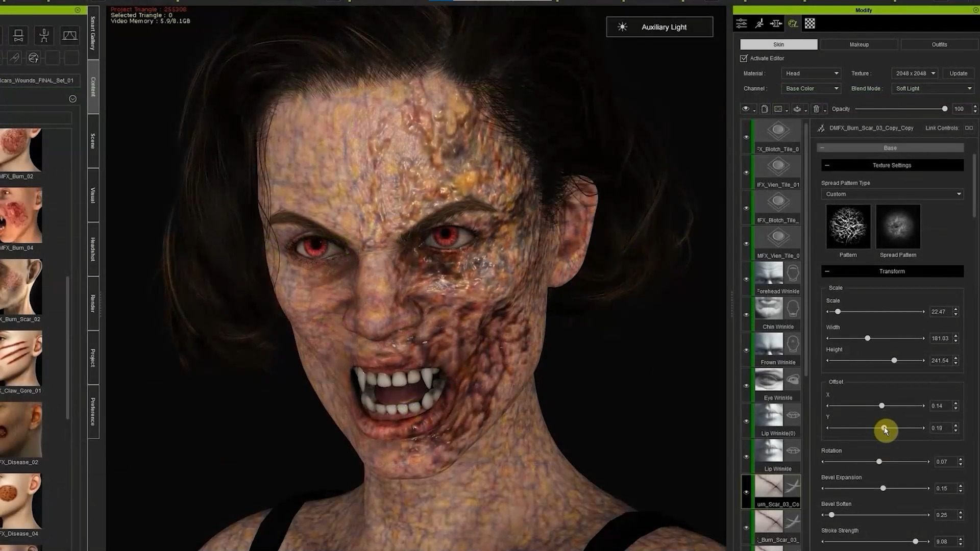Screen dimensions: 980x551
Task: Open the Morph constraint tab icon in Modify
Action: tap(776, 23)
